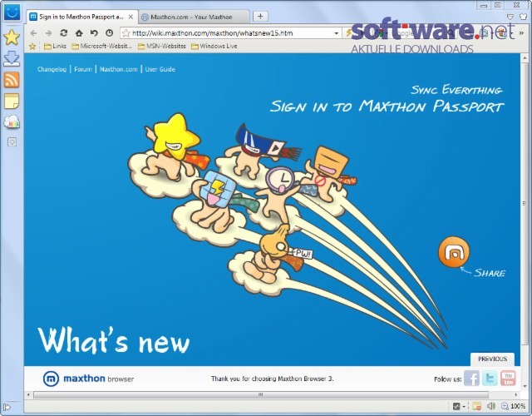Open the main menu triangle icon in title bar
Viewport: 532px width, 416px height.
click(x=510, y=17)
